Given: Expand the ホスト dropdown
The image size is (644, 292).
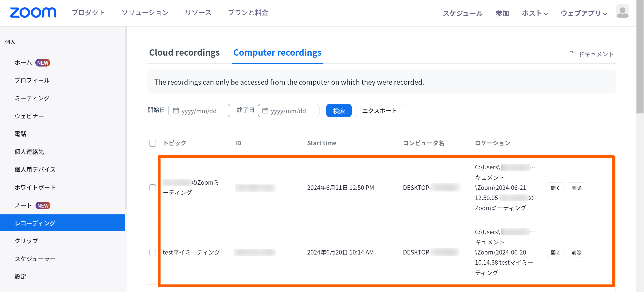Looking at the screenshot, I should coord(535,13).
